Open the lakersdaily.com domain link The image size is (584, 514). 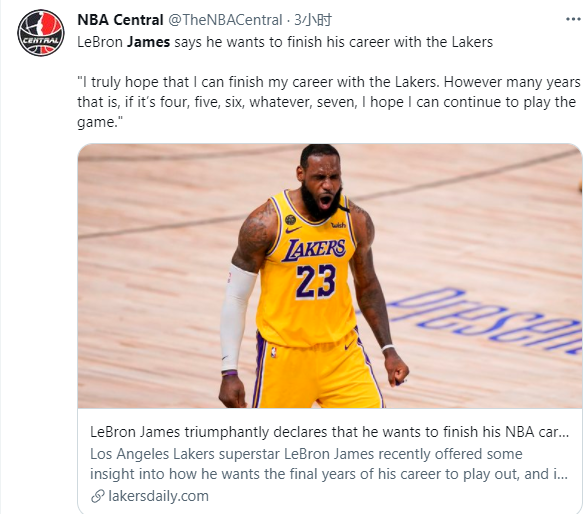pos(158,496)
